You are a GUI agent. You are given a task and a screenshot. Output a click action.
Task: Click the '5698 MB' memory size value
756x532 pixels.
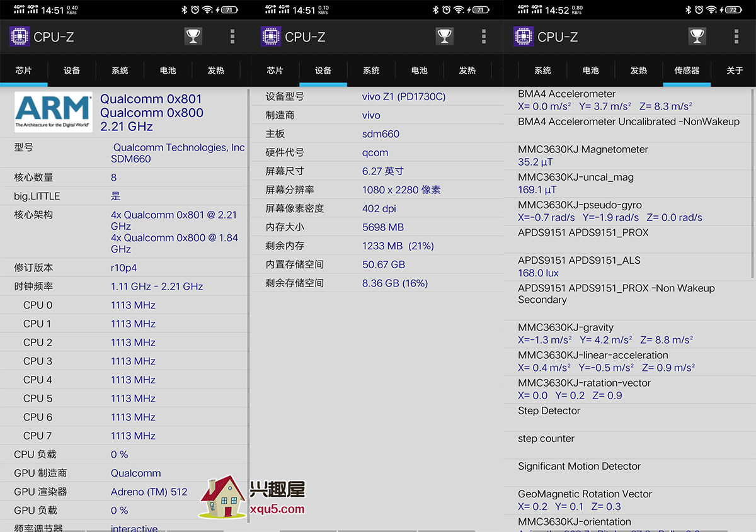point(383,227)
